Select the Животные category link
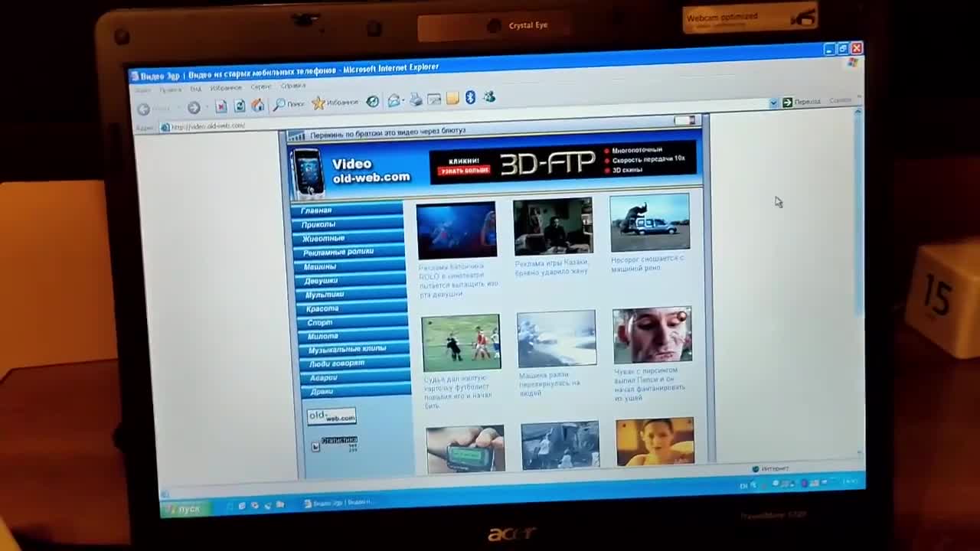Viewport: 980px width, 551px height. (x=322, y=239)
